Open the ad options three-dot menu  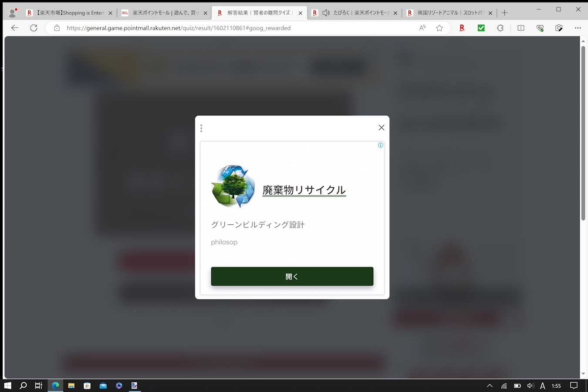[x=201, y=128]
